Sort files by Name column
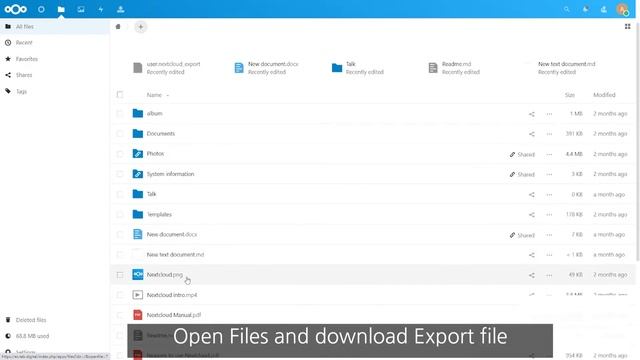Screen dimensions: 640x360 coord(154,95)
